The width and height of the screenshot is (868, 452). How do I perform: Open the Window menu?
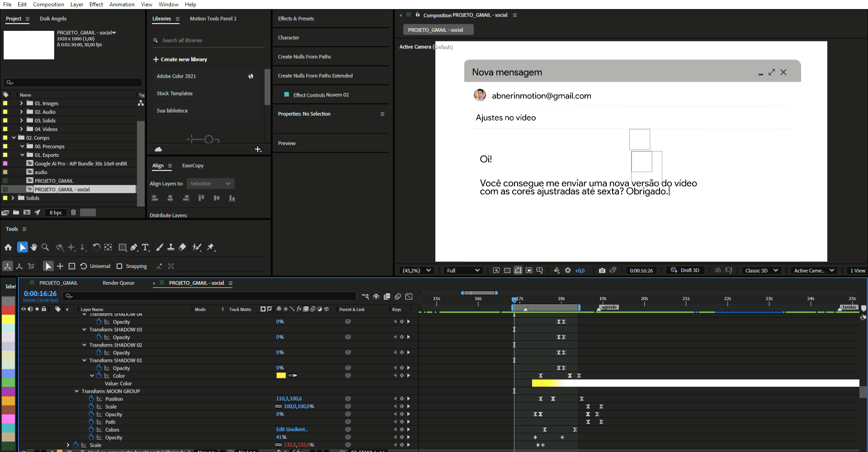click(168, 5)
